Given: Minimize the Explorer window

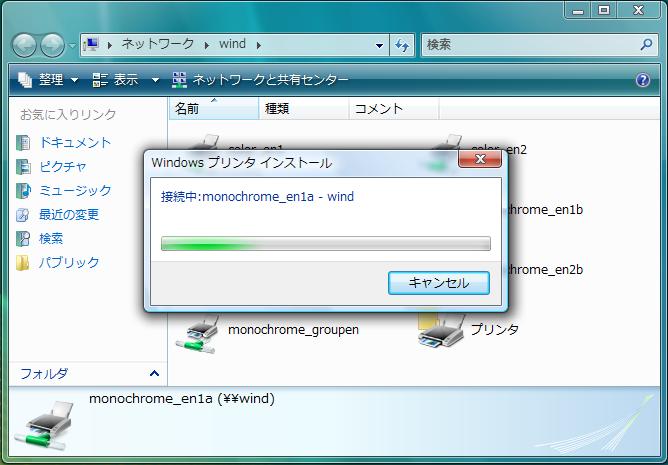Looking at the screenshot, I should (578, 10).
